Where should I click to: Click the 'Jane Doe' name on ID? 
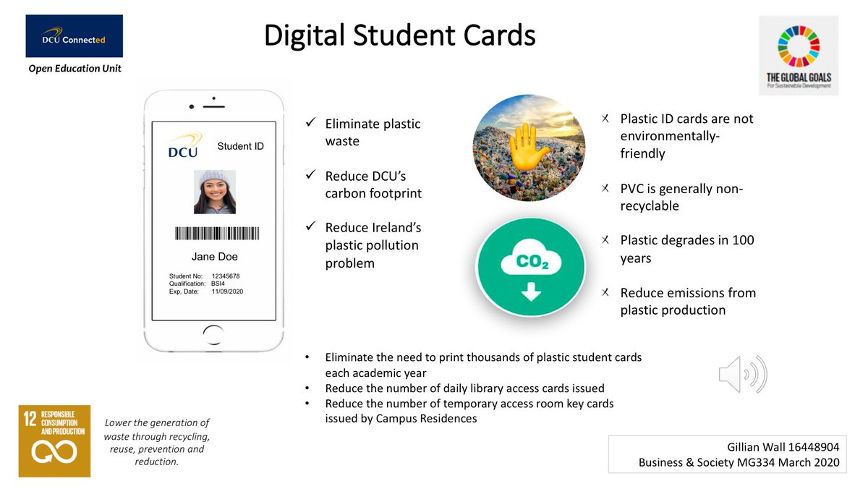coord(214,257)
